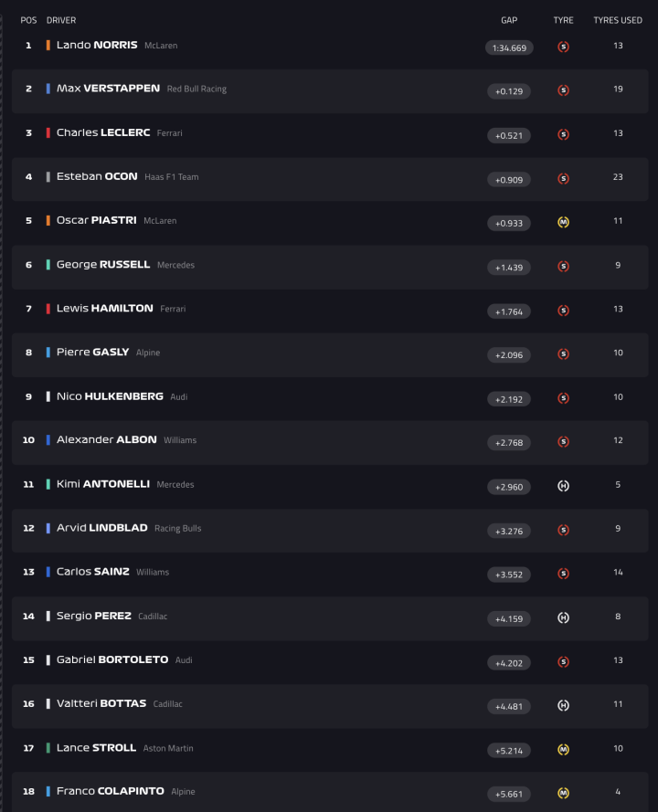
Task: Click Oscar Piastri's medium tyre icon
Action: [563, 222]
